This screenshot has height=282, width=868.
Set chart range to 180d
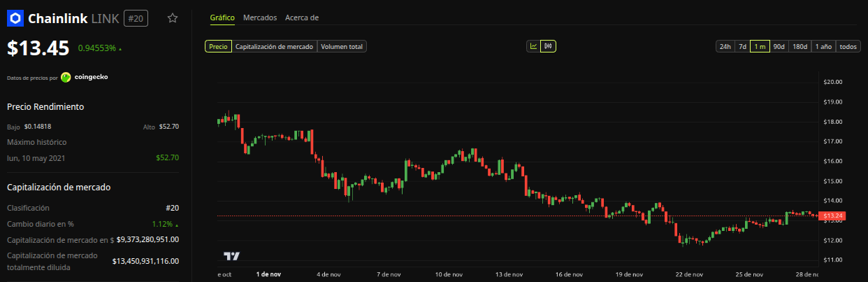point(800,47)
